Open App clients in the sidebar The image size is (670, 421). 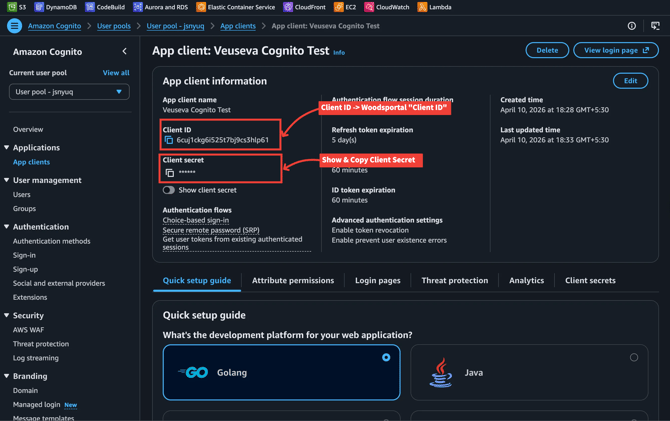[x=31, y=162]
